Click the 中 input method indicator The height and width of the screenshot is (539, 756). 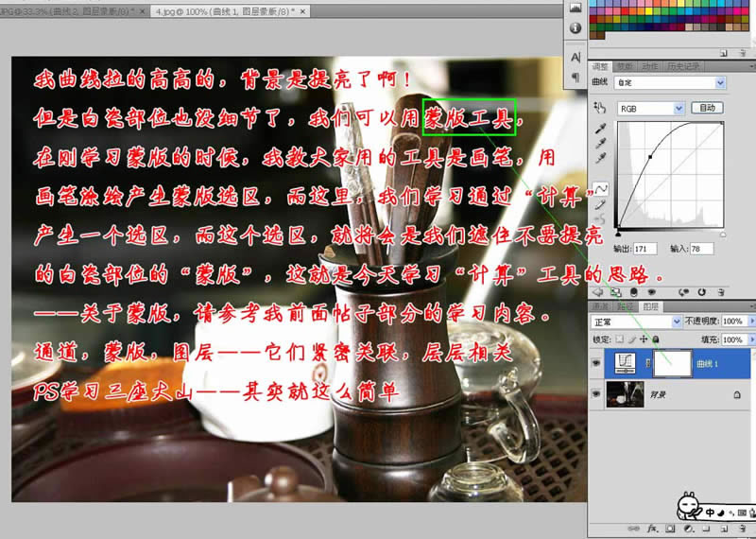[x=710, y=513]
